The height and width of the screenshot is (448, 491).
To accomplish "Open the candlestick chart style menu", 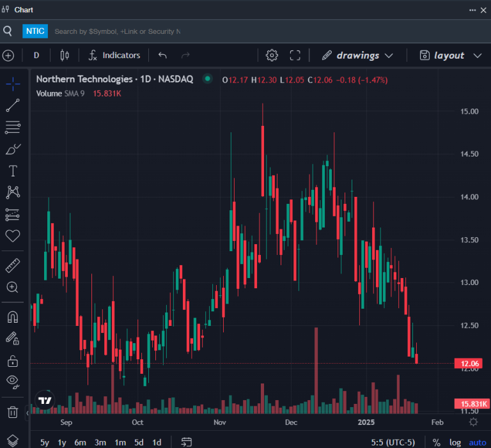I will point(65,56).
